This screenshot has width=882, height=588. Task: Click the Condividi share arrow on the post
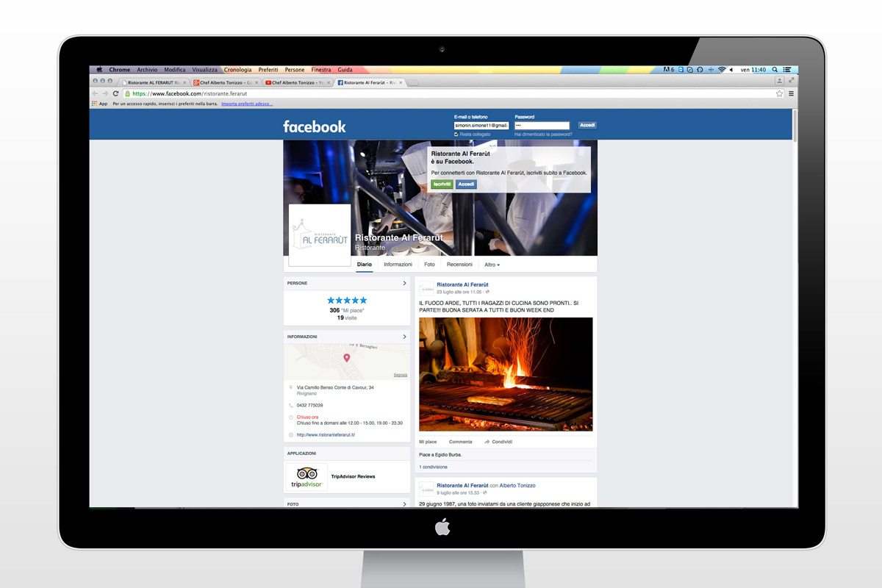click(x=487, y=442)
